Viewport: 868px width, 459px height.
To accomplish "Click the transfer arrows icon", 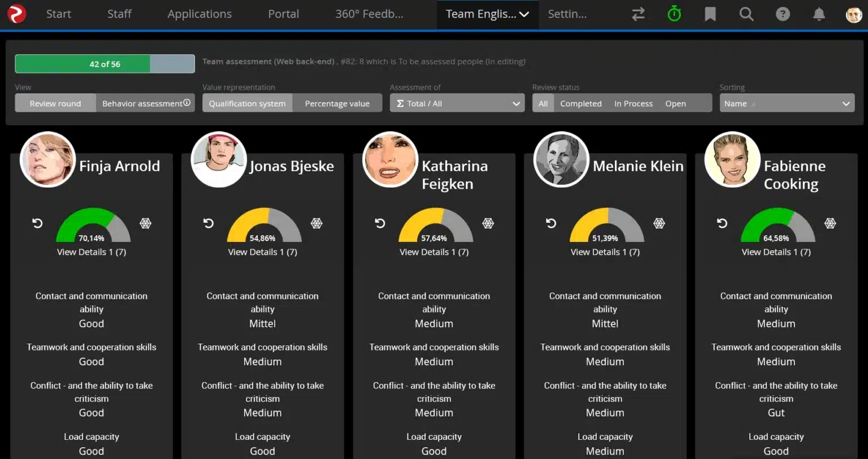I will 638,14.
